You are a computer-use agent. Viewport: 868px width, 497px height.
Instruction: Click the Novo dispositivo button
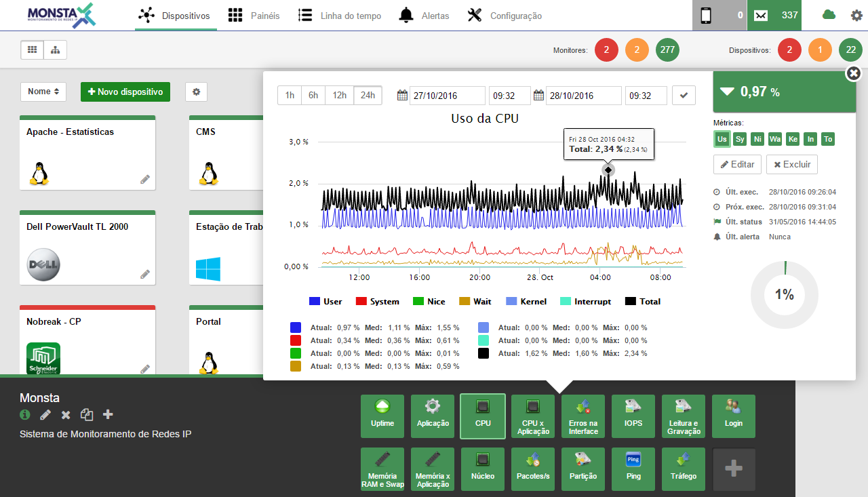point(125,92)
